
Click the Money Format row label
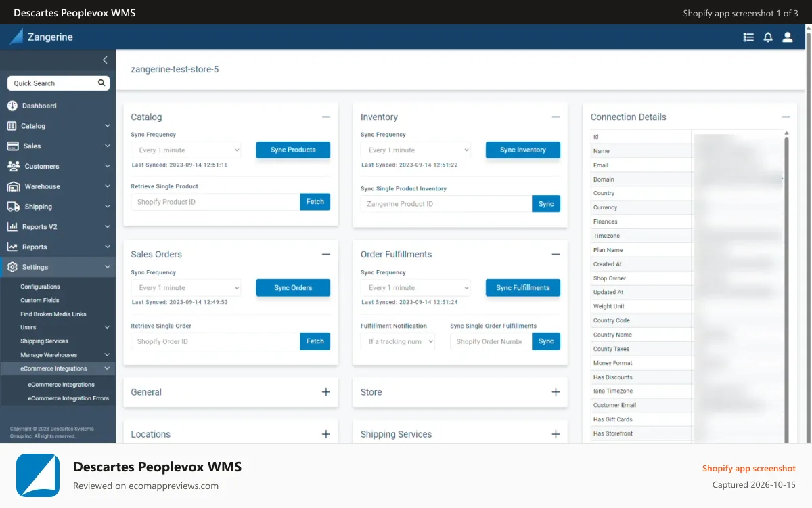point(613,363)
